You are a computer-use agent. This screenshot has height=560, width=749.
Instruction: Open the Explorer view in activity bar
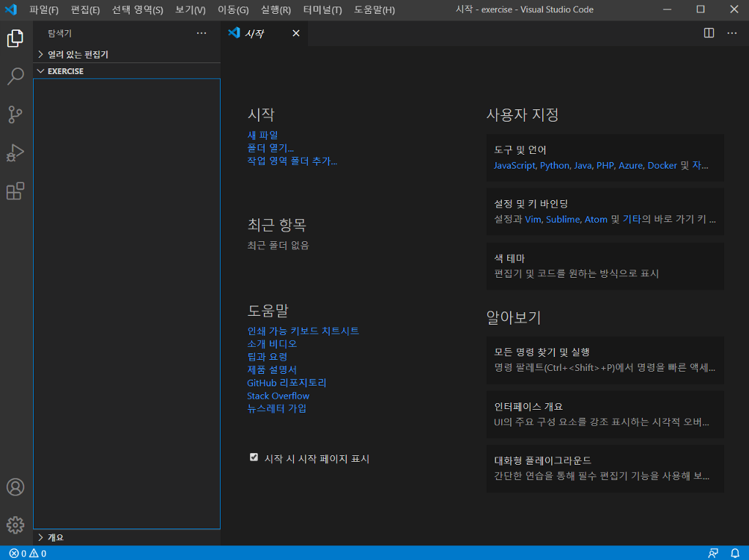pos(15,38)
